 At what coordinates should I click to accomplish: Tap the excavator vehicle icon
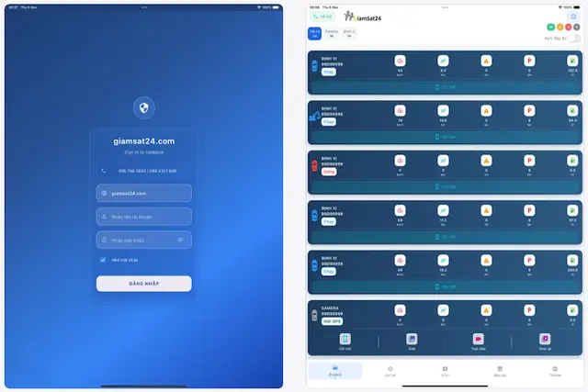314,117
